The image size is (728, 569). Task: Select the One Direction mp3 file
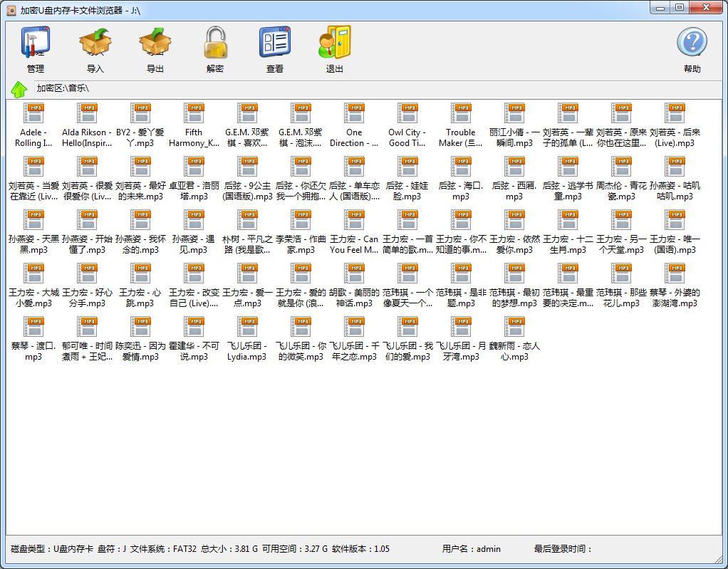[354, 125]
